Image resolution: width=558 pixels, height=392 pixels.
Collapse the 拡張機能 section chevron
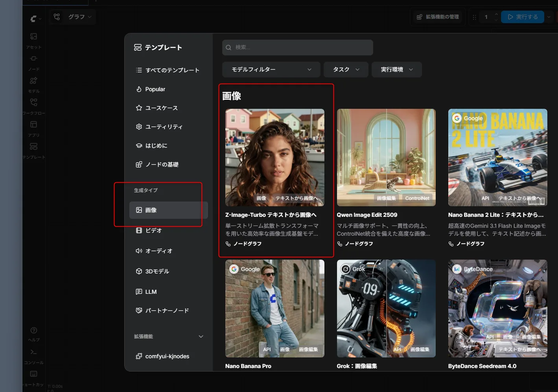point(201,337)
